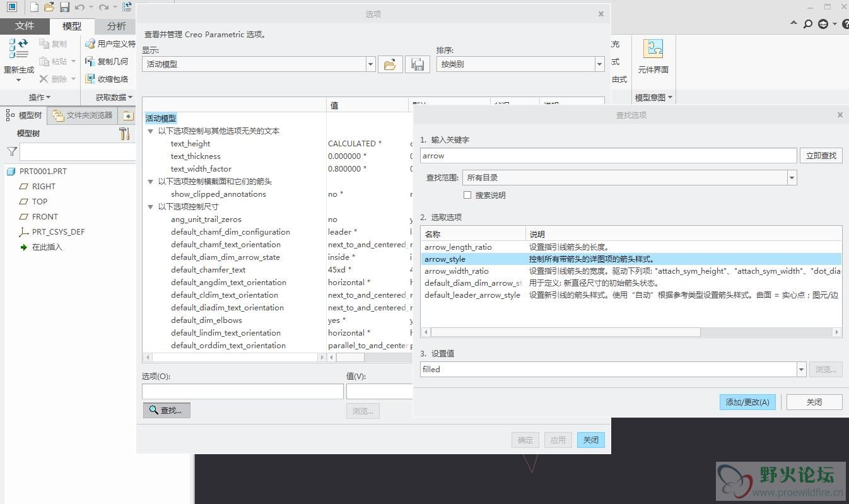This screenshot has height=504, width=849.
Task: Click the 立即查找 find now button
Action: (821, 155)
